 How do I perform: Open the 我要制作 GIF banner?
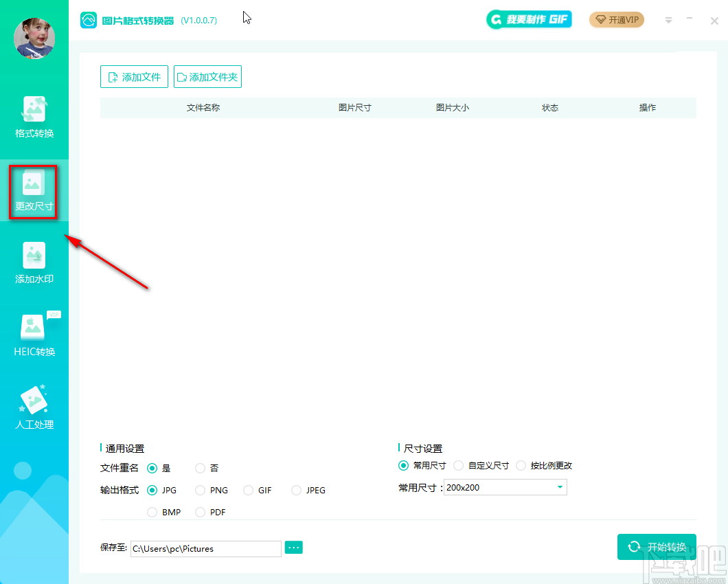[529, 19]
